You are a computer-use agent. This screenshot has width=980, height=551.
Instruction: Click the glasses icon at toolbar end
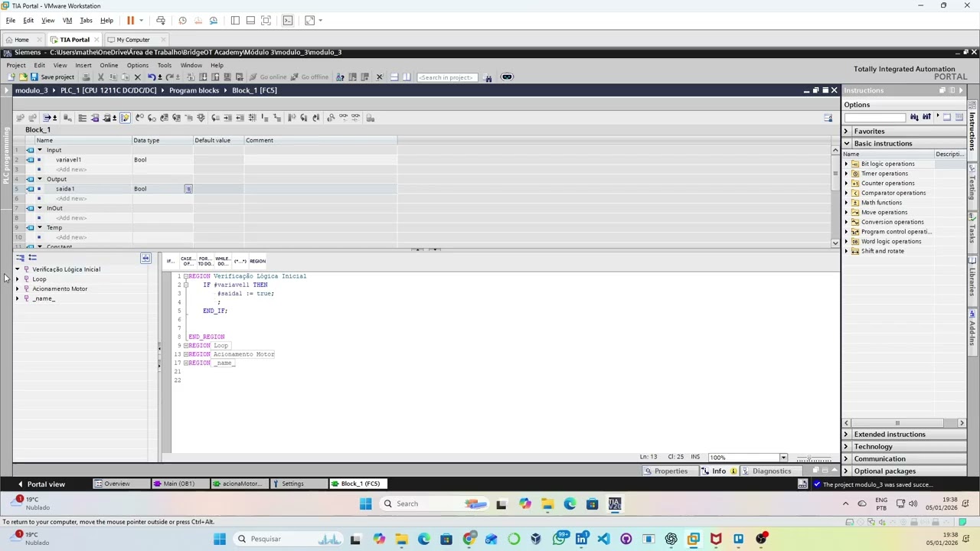click(506, 77)
